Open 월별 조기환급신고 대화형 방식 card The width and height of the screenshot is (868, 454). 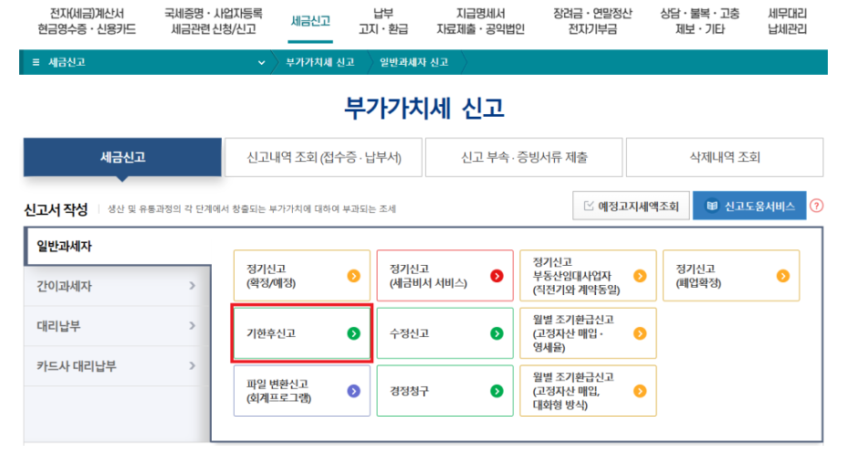point(588,391)
